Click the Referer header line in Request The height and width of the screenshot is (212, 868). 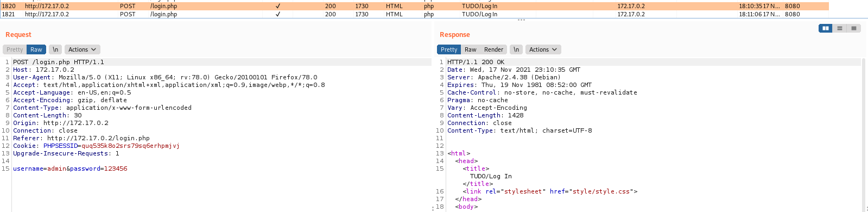[x=81, y=138]
